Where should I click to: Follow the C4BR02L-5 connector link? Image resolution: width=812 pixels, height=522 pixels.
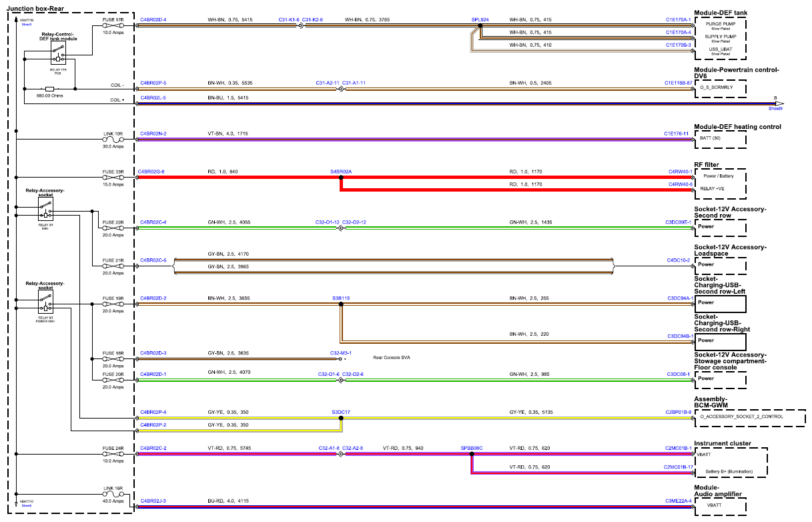[153, 97]
